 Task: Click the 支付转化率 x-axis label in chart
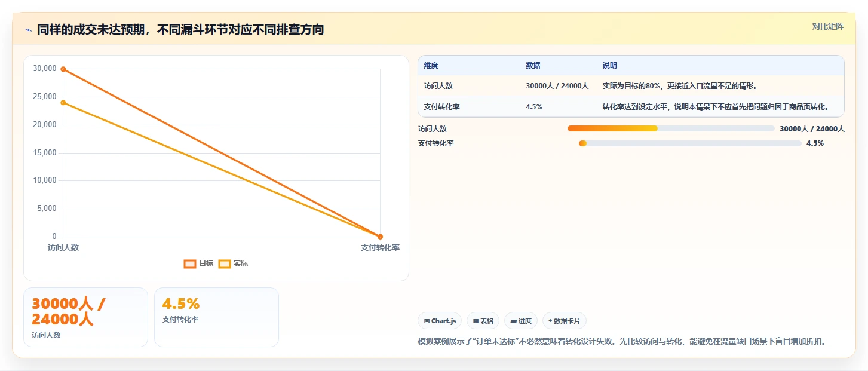coord(380,247)
